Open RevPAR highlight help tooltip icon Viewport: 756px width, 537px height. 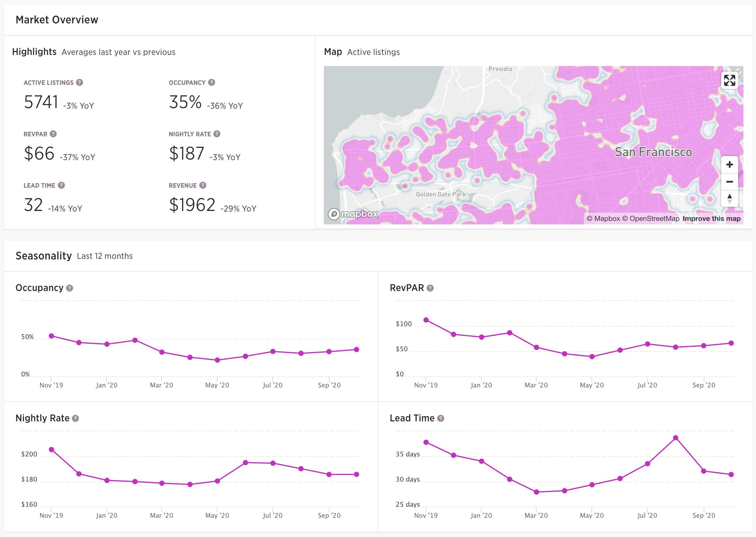pyautogui.click(x=53, y=134)
